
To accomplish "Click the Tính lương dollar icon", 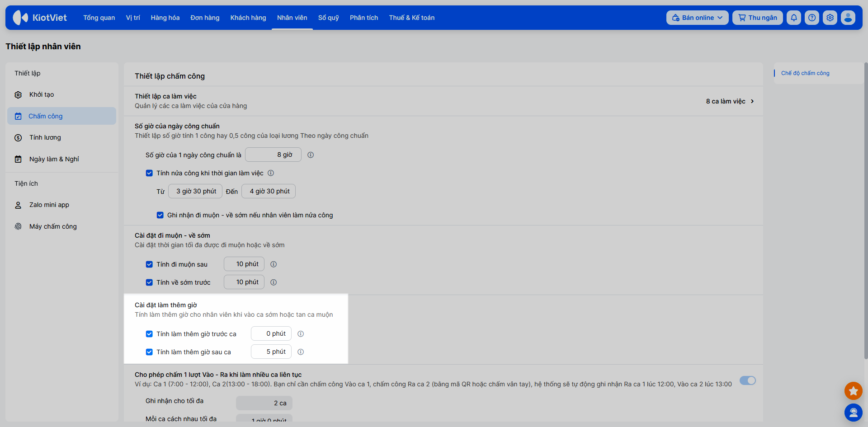I will coord(18,138).
